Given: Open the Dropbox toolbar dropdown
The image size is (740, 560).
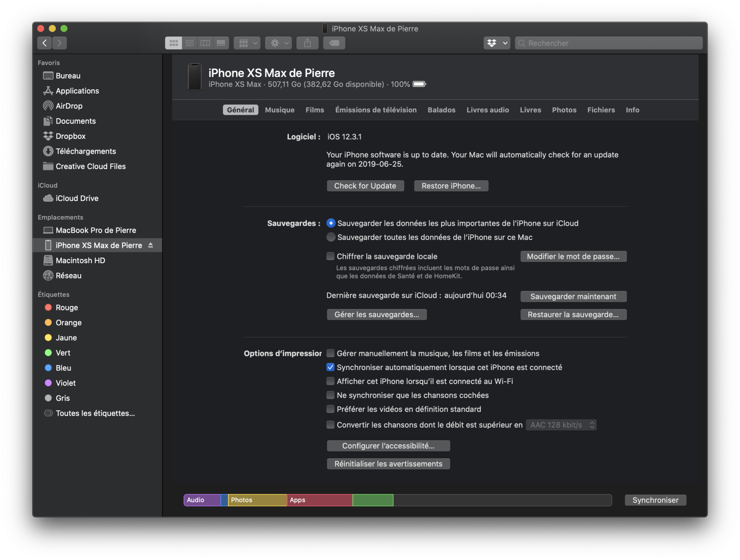Looking at the screenshot, I should (x=497, y=43).
